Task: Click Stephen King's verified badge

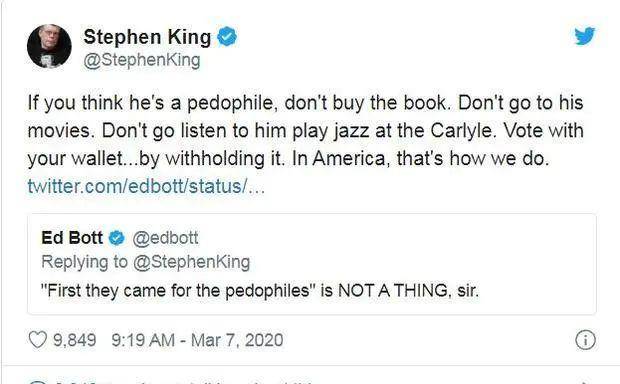Action: coord(227,37)
